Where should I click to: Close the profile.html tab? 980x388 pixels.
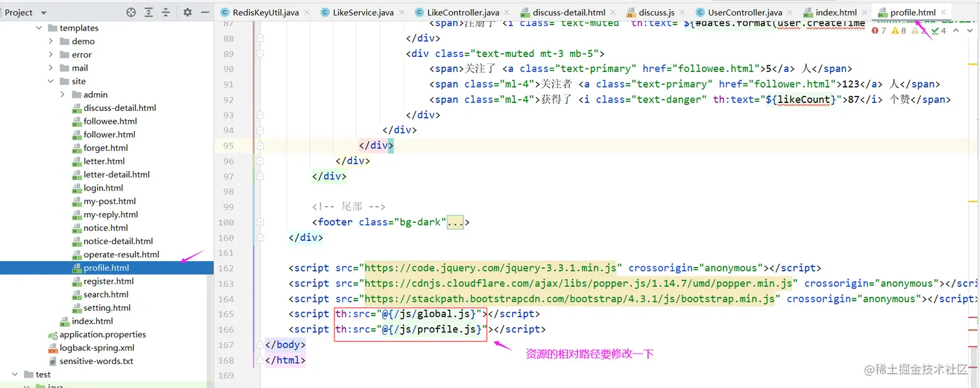944,12
